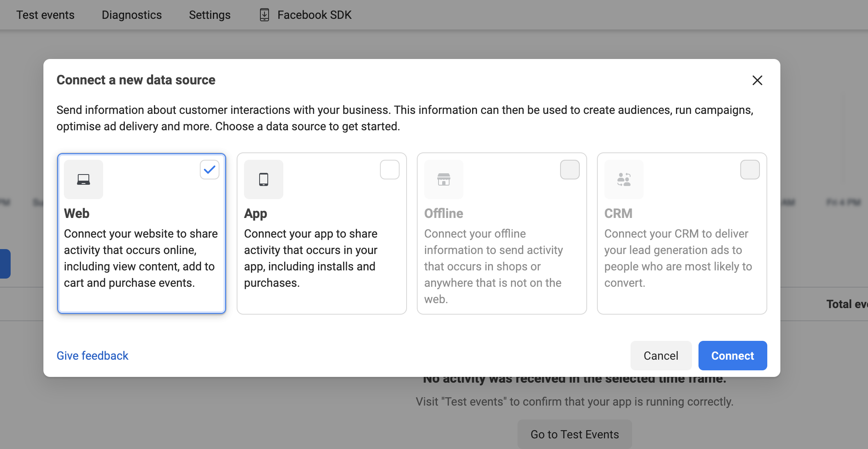The height and width of the screenshot is (449, 868).
Task: Switch to the Diagnostics tab
Action: pos(132,15)
